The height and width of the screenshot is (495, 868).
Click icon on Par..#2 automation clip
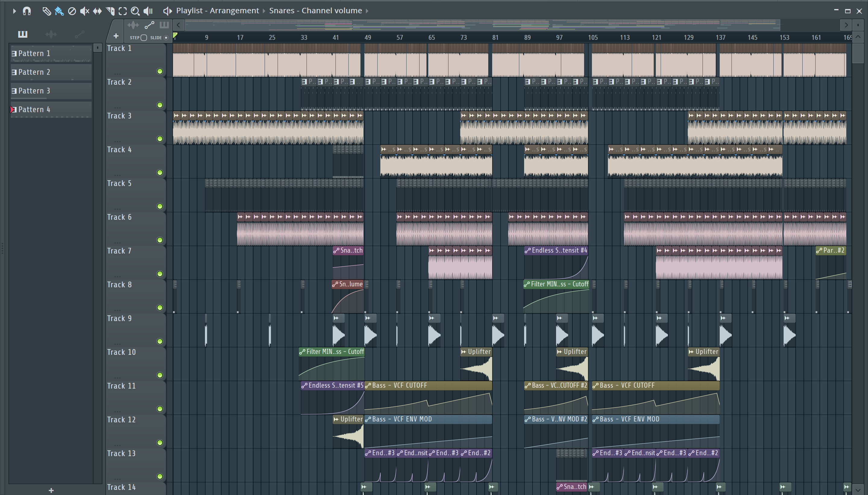819,251
